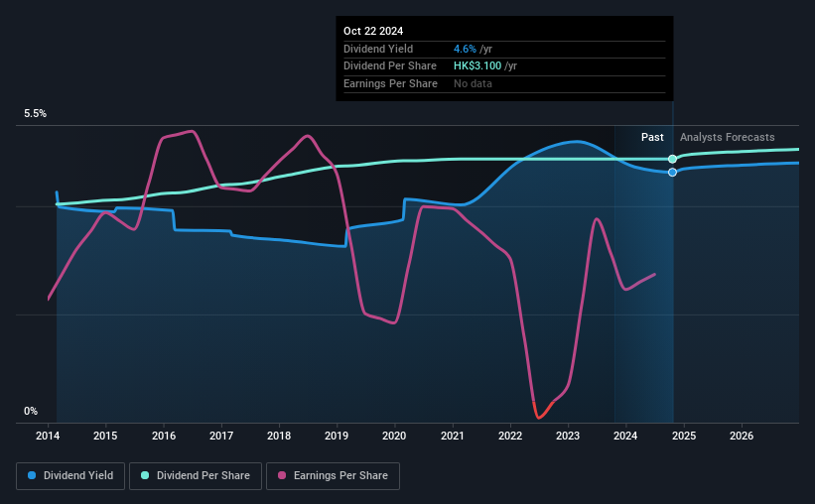The width and height of the screenshot is (815, 504).
Task: Click the tooltip Dividend Per Share row label
Action: point(390,66)
